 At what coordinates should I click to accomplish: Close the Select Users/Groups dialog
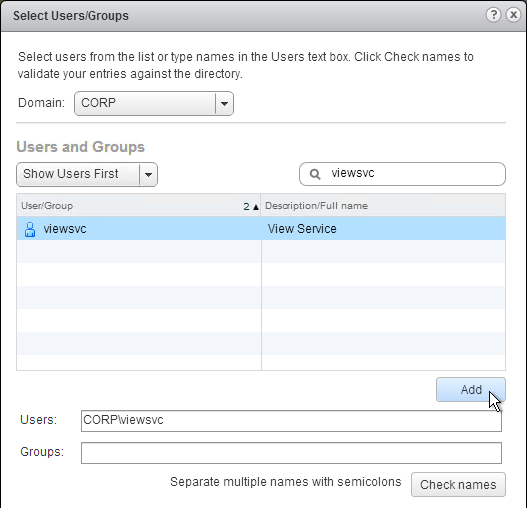pyautogui.click(x=514, y=15)
